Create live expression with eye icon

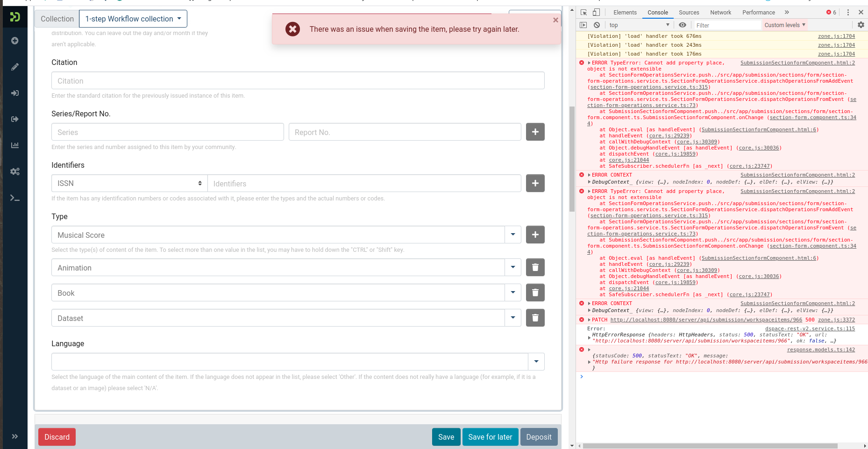click(683, 25)
